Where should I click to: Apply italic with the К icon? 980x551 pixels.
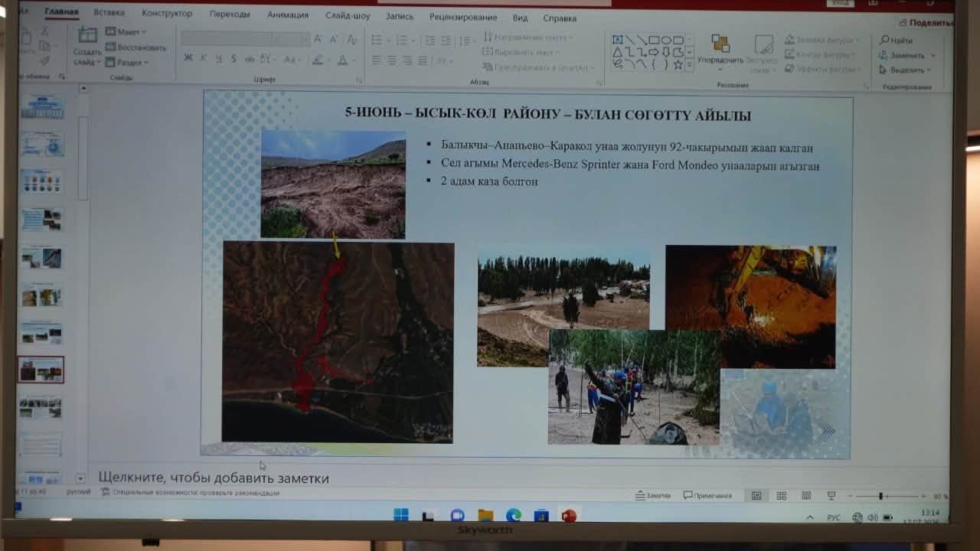coord(204,58)
